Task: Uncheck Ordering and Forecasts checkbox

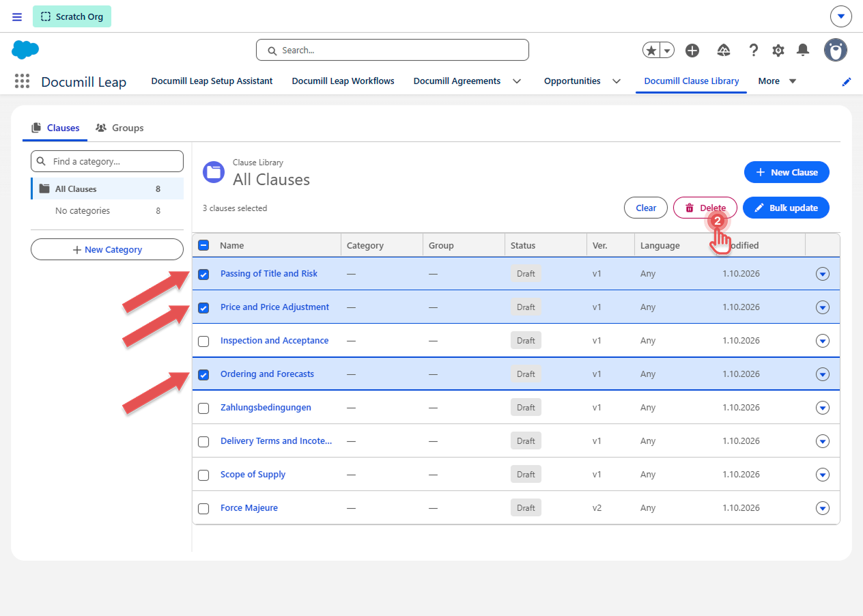Action: [203, 375]
